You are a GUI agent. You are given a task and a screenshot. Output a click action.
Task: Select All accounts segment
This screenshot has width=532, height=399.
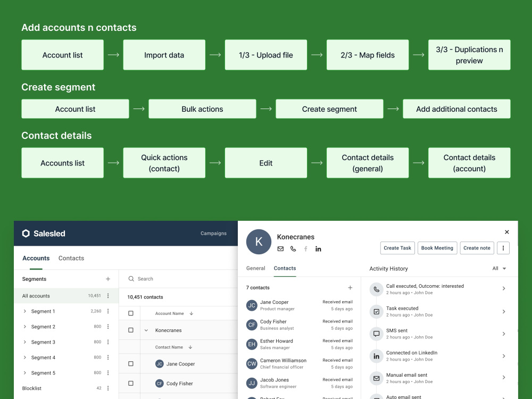(66, 296)
